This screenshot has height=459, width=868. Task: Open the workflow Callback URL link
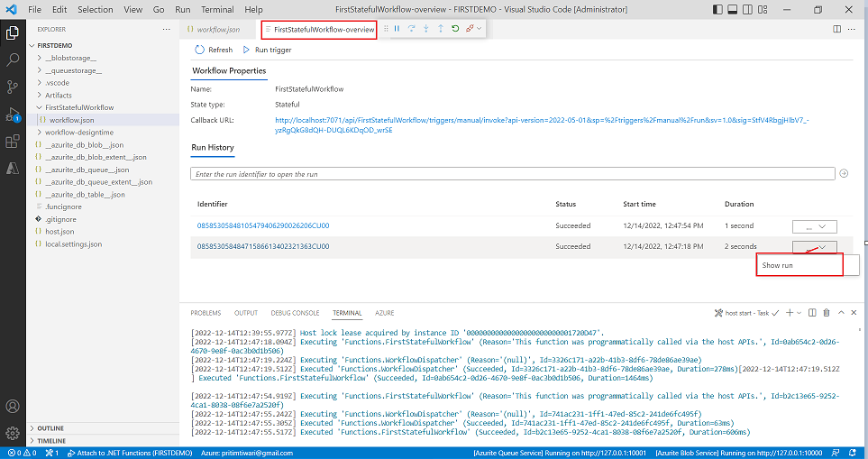point(542,125)
